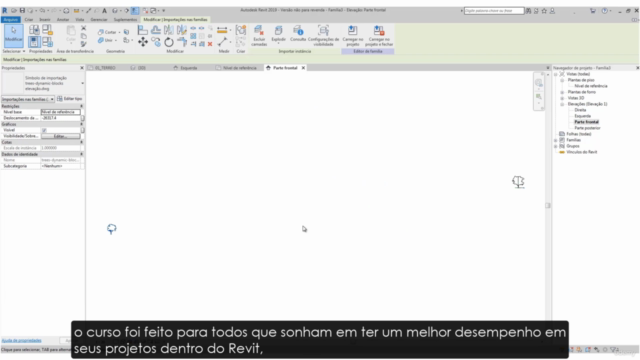This screenshot has width=640, height=360.
Task: Toggle the Visível checkbox
Action: click(x=44, y=130)
